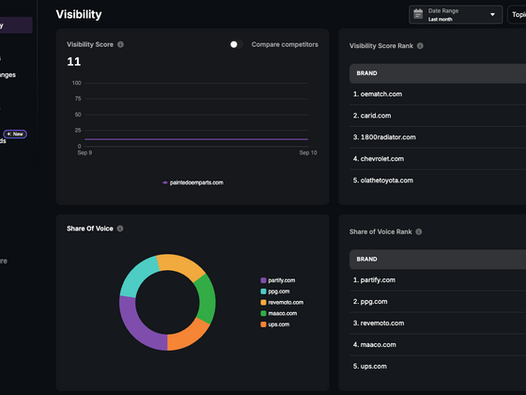Click the purple visibility score line in chart
Screen dimensions: 526x395
click(x=196, y=139)
